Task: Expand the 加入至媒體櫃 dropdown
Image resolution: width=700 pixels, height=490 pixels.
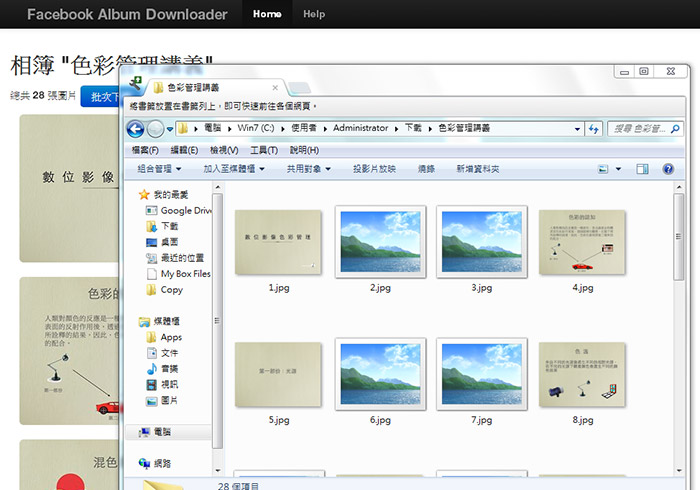Action: coord(234,169)
